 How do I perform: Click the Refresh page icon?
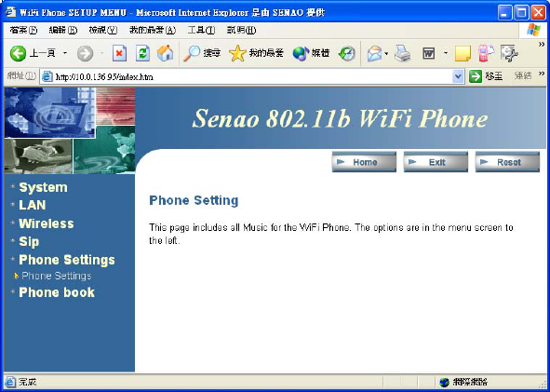(142, 54)
